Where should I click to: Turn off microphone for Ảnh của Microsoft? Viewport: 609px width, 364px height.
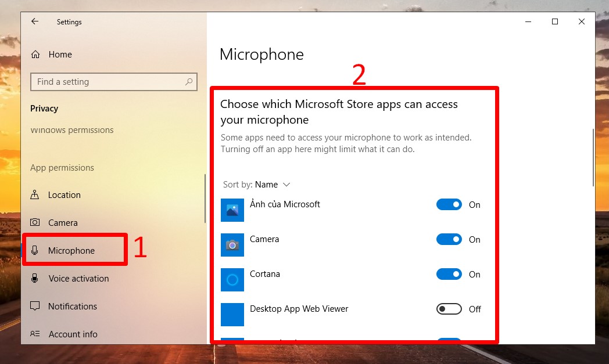coord(449,204)
